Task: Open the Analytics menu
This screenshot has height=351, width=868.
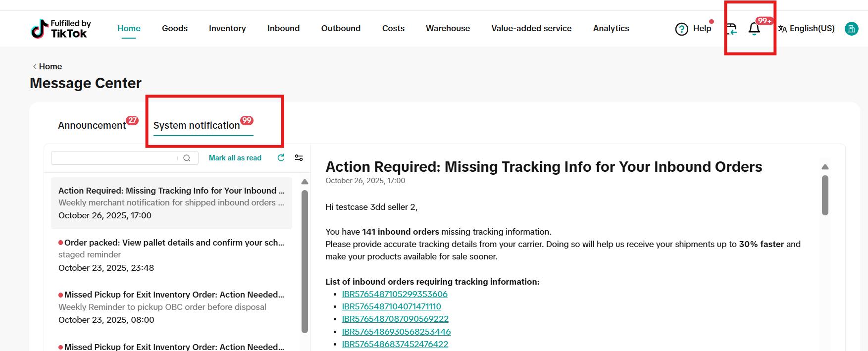Action: 611,28
